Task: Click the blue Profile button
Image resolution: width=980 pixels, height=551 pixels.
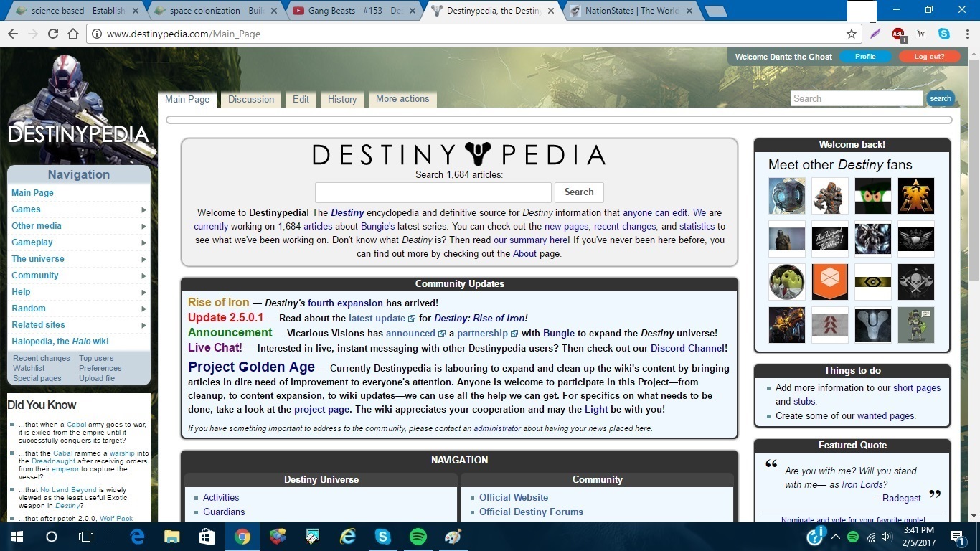Action: pos(865,57)
